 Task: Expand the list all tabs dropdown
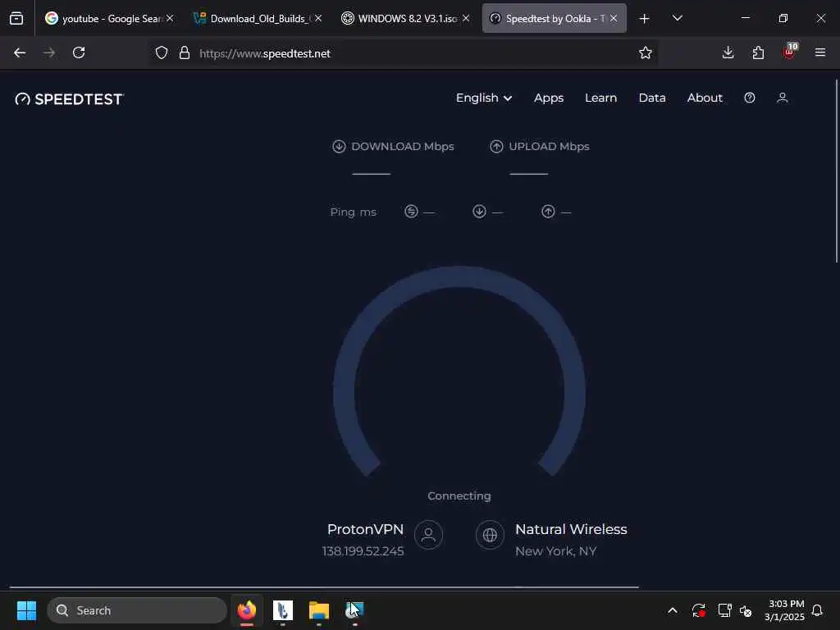[677, 18]
